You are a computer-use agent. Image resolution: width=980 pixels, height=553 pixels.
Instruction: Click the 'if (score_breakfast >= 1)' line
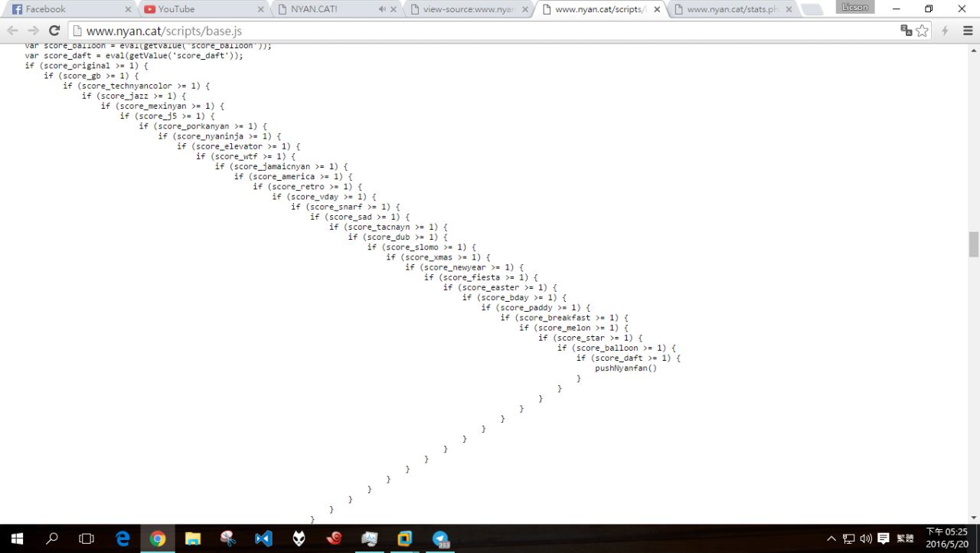click(564, 317)
